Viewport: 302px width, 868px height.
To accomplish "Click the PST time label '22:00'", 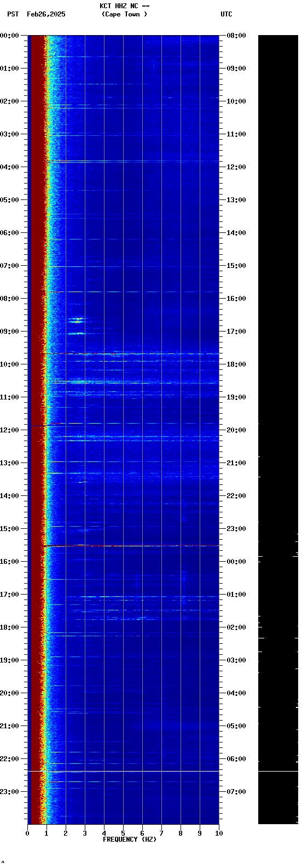I will (9, 759).
